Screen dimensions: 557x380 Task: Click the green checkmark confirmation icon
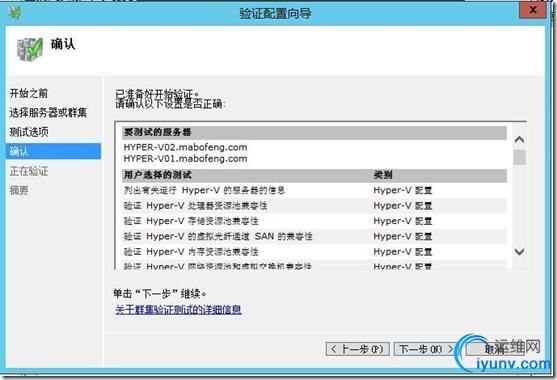[x=30, y=49]
